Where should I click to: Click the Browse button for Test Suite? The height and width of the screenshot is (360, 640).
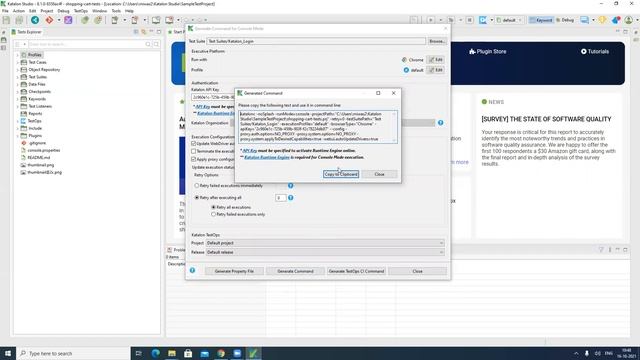(437, 41)
